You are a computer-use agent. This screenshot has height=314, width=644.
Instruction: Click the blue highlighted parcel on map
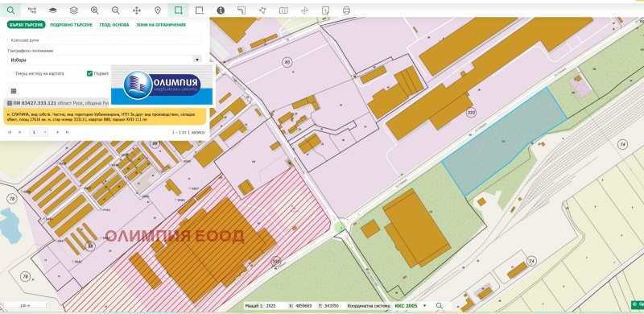click(505, 143)
